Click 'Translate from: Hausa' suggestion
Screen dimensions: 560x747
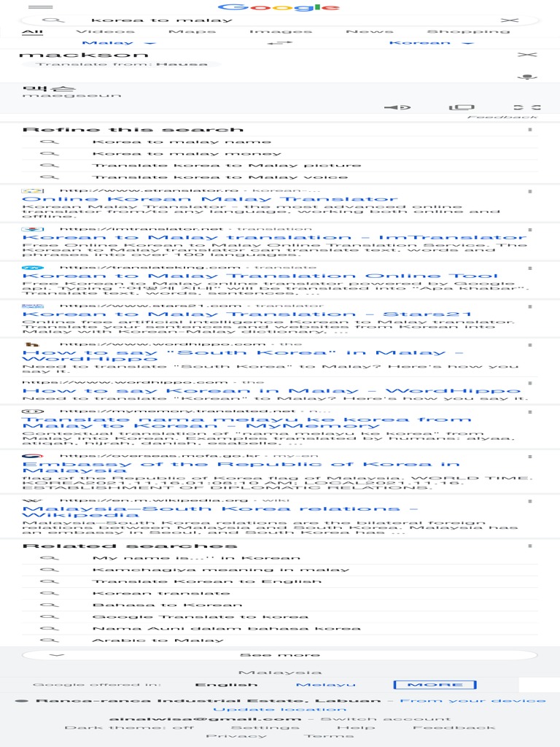(x=122, y=64)
